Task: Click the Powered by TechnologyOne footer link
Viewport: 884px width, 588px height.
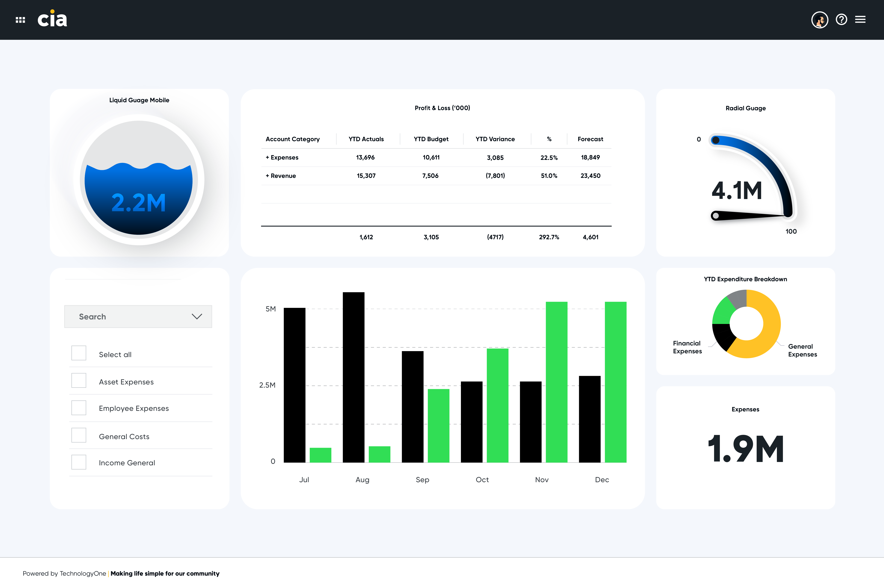Action: [64, 573]
